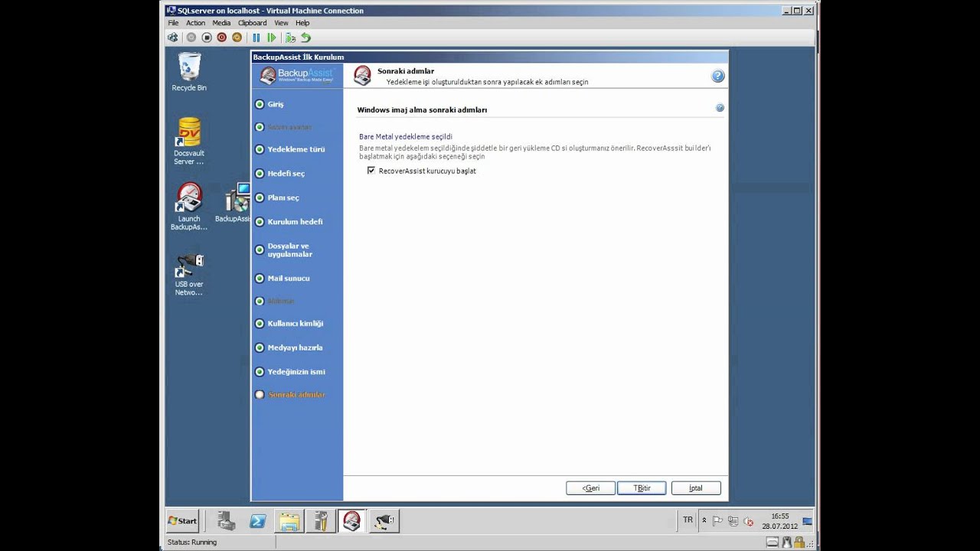Open Windows Explorer folder taskbar icon

(x=289, y=521)
